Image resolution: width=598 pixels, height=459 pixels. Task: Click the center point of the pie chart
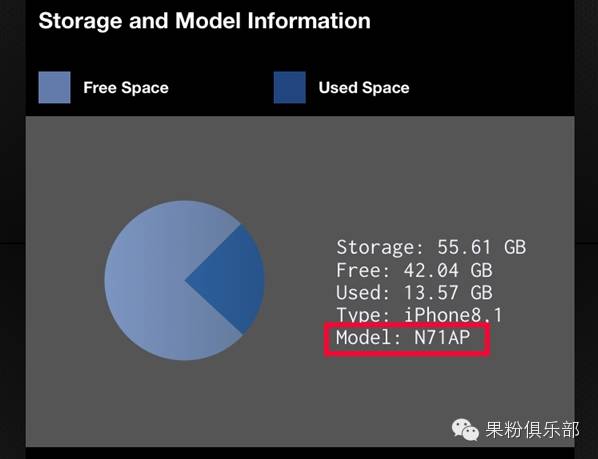(185, 280)
